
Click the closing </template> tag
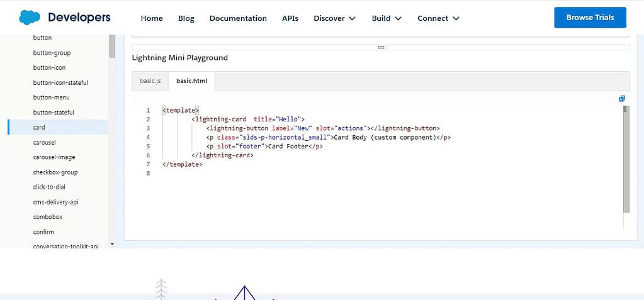pos(183,164)
